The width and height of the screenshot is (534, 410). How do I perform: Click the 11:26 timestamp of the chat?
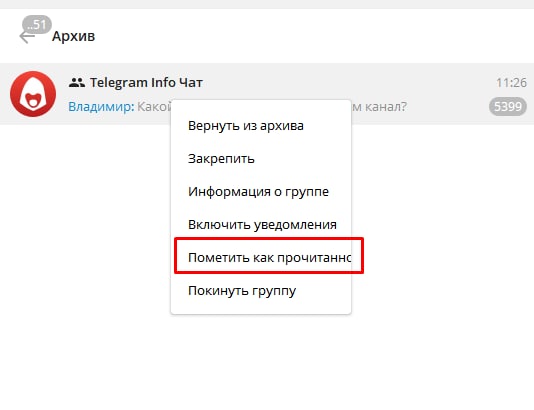[512, 83]
